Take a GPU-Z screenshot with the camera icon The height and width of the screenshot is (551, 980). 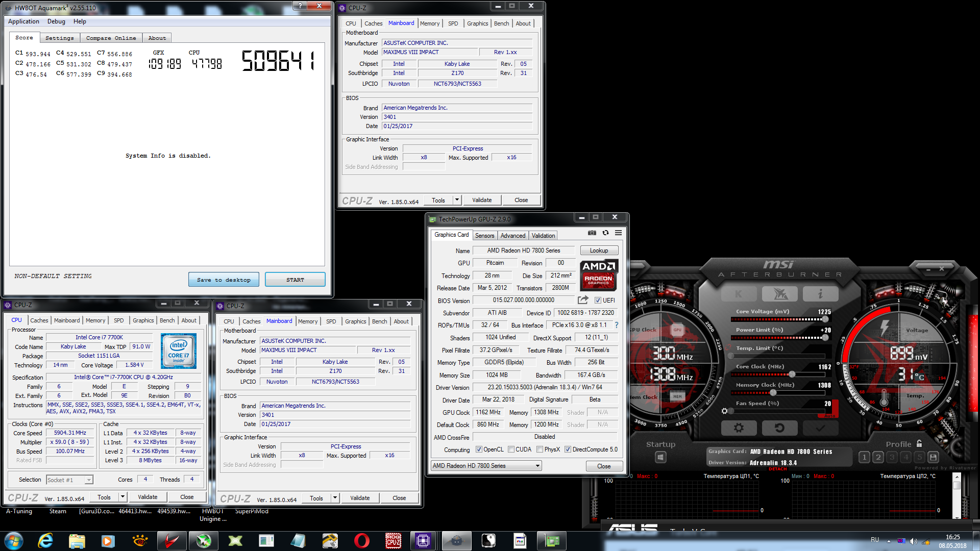[x=592, y=233]
